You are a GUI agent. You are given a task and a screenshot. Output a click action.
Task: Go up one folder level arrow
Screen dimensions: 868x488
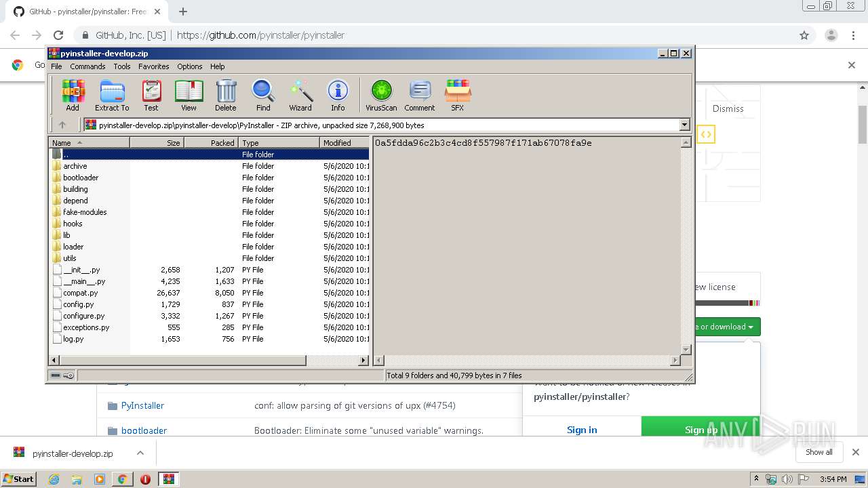[62, 125]
